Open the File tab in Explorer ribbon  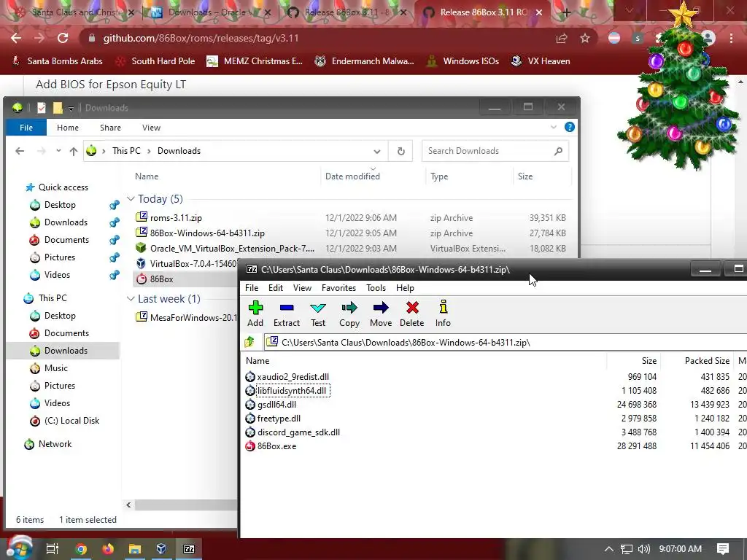click(26, 128)
